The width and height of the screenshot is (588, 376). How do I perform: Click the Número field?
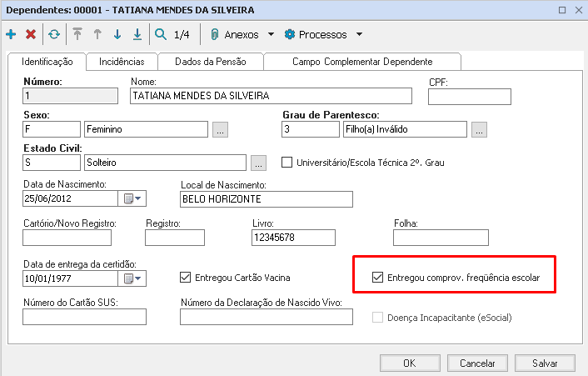pyautogui.click(x=71, y=96)
